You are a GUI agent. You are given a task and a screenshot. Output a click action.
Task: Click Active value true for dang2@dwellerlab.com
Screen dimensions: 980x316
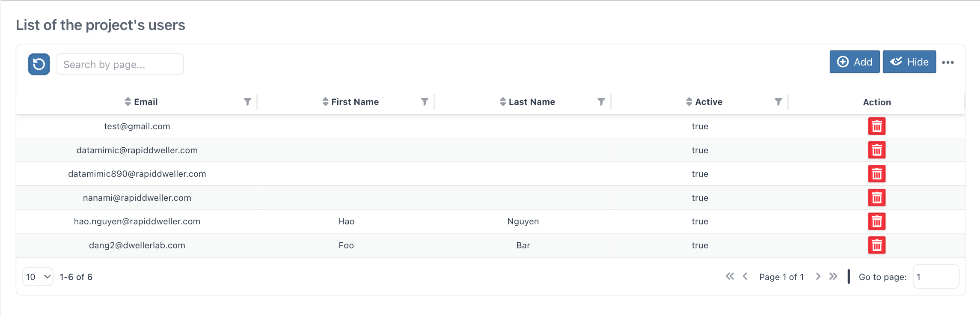[x=700, y=245]
